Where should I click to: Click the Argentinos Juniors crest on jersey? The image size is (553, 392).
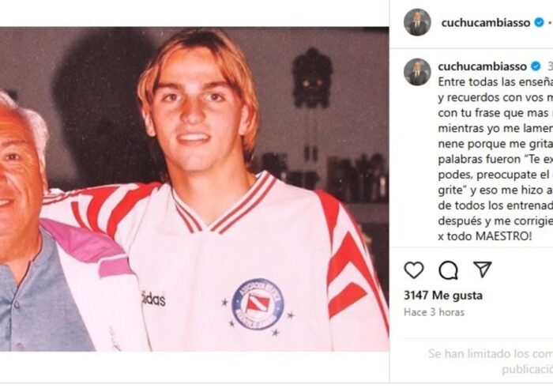click(x=258, y=303)
